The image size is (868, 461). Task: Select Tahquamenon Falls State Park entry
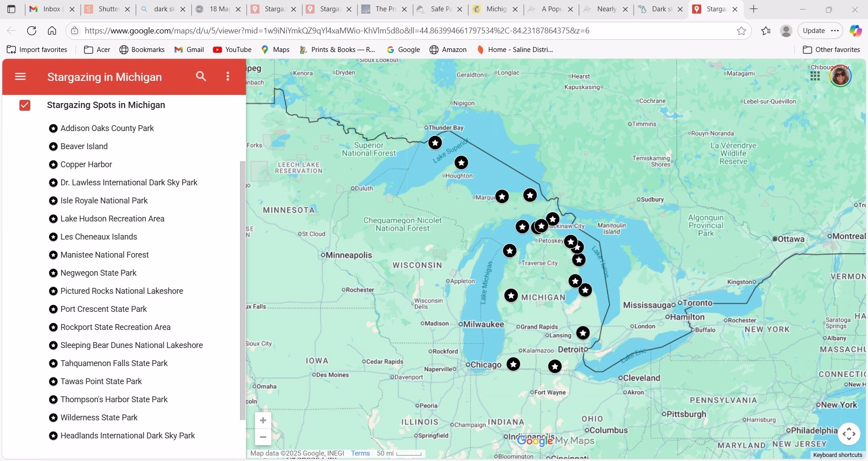[114, 363]
